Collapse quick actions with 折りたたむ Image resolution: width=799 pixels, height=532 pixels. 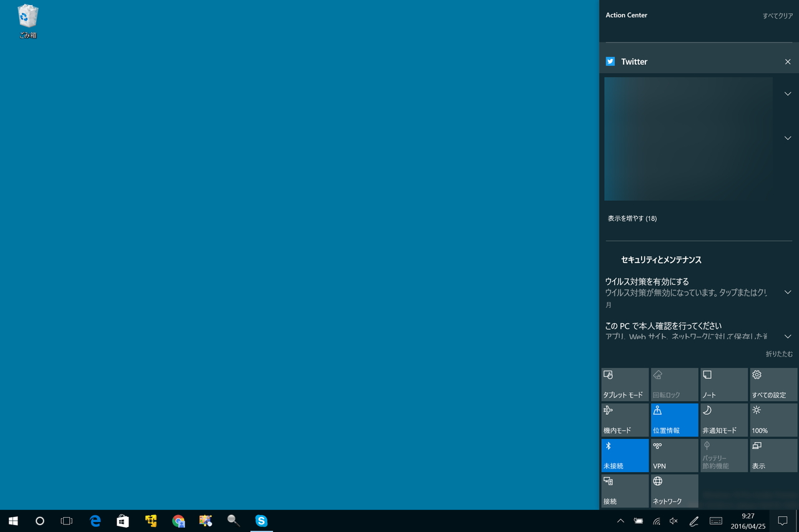click(x=780, y=354)
